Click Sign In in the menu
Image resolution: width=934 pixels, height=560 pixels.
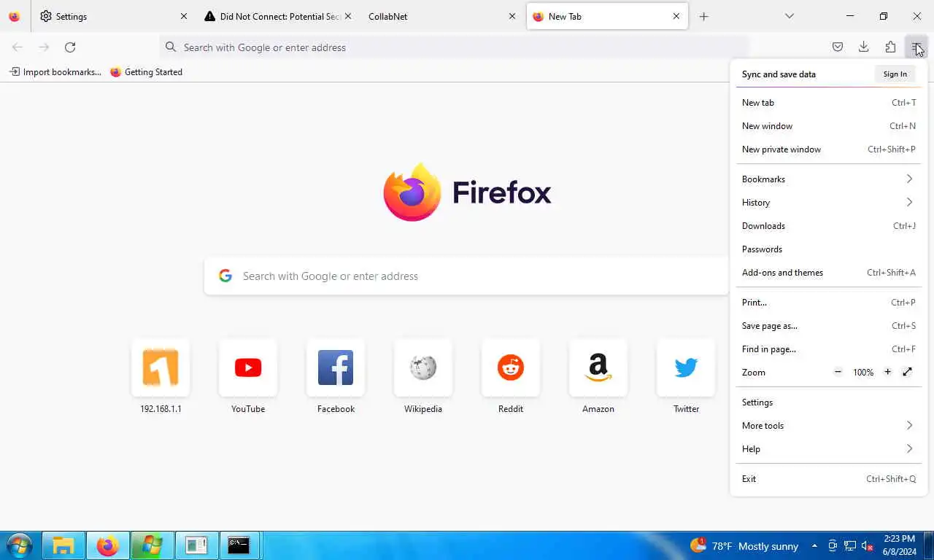pos(895,74)
